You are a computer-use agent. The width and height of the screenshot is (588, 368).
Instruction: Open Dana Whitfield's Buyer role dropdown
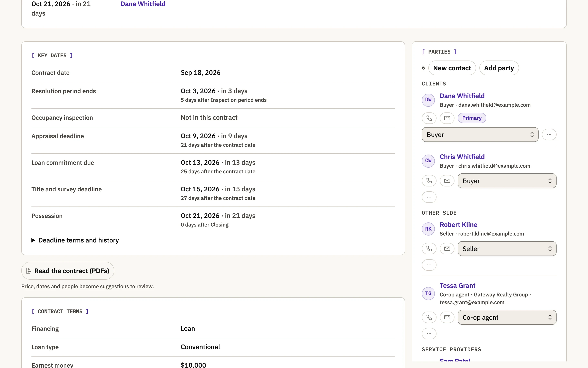pos(480,135)
